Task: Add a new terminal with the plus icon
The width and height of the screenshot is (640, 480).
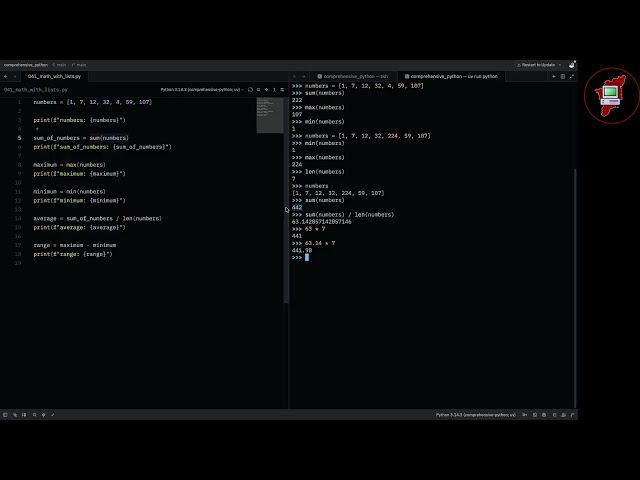Action: click(x=554, y=76)
